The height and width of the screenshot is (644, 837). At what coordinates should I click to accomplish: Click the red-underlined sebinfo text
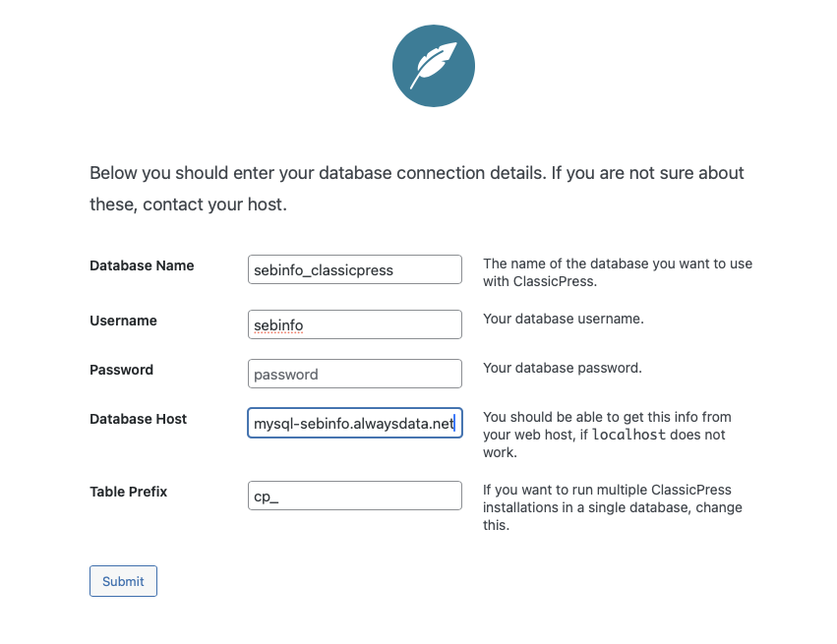coord(278,324)
